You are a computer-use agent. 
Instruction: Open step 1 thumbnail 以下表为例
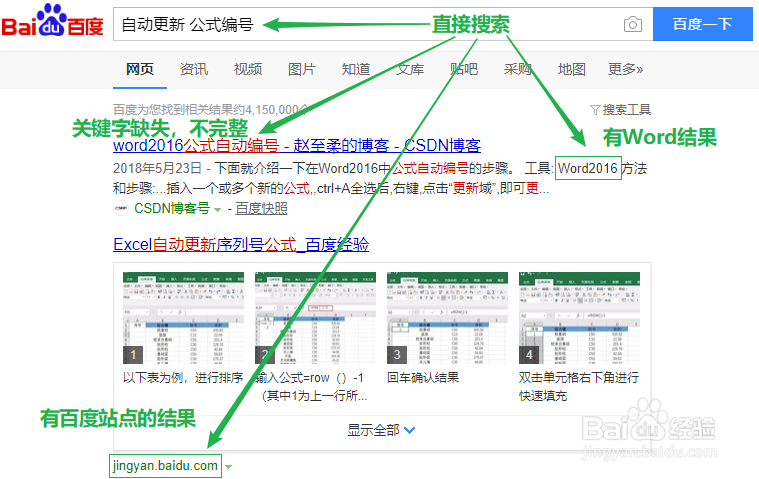[x=183, y=318]
